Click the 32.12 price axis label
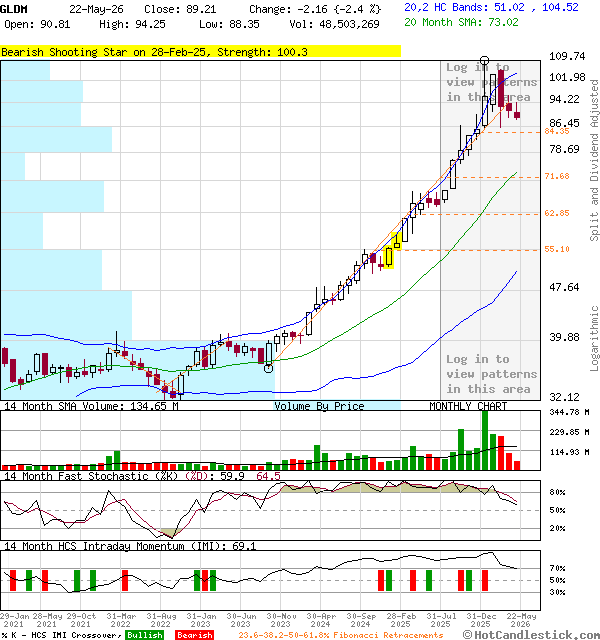Image resolution: width=600 pixels, height=640 pixels. coord(564,397)
